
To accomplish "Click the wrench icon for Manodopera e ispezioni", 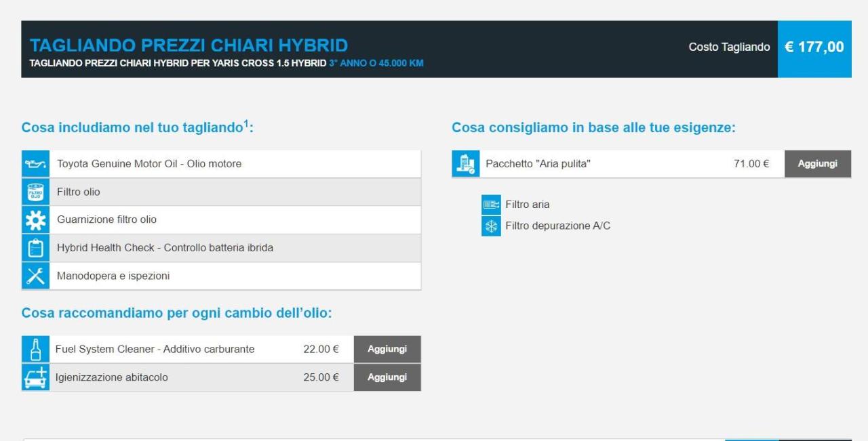I will (x=35, y=276).
